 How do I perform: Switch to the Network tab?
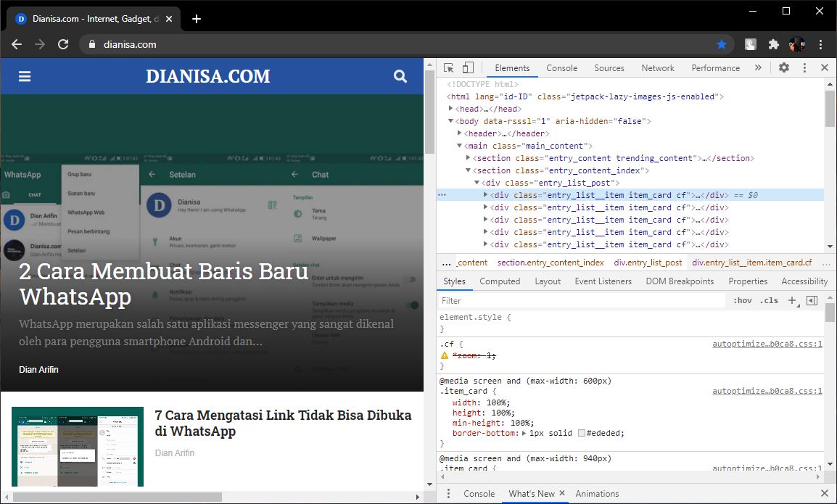[x=657, y=67]
